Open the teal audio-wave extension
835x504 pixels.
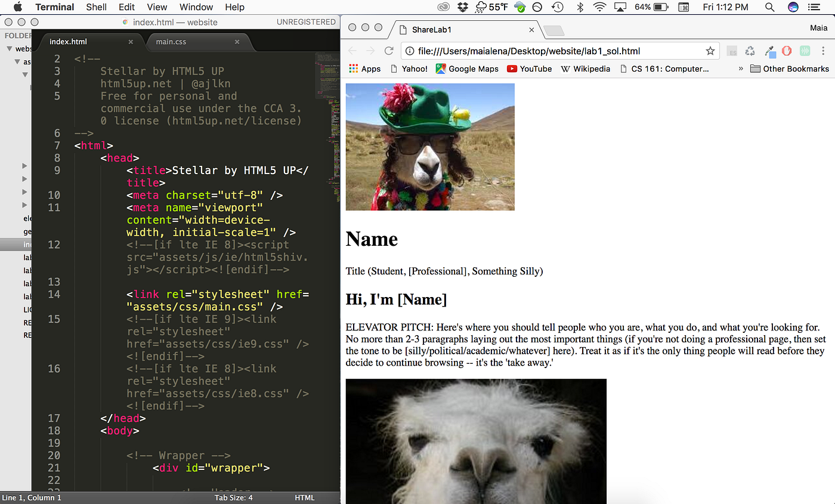point(805,51)
